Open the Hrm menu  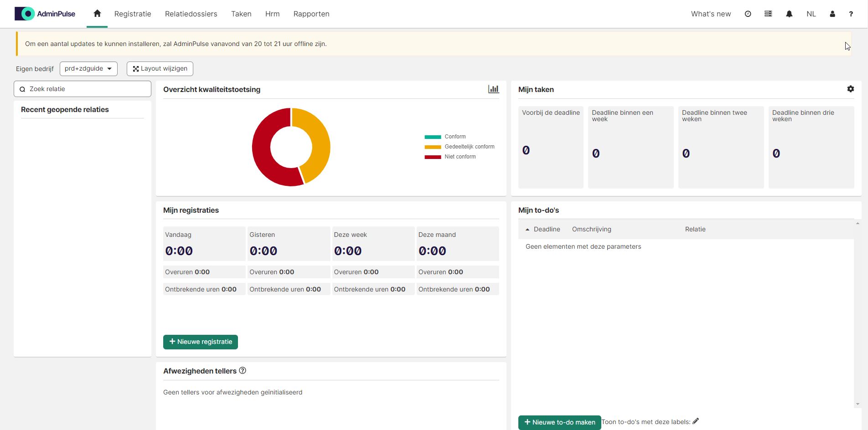tap(273, 14)
